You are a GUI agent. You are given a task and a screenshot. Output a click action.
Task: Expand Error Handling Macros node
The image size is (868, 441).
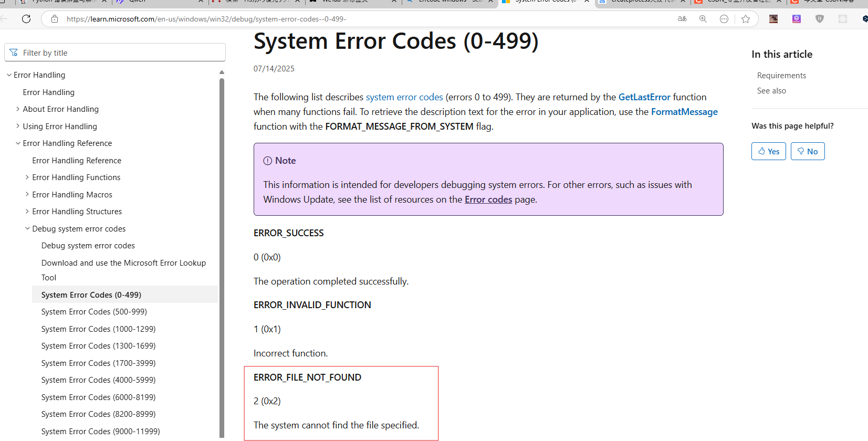click(27, 194)
